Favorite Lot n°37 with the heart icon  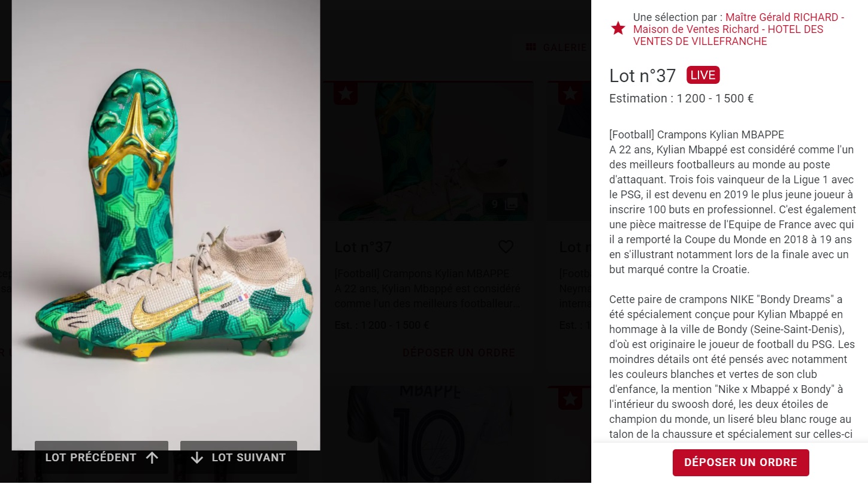coord(506,247)
